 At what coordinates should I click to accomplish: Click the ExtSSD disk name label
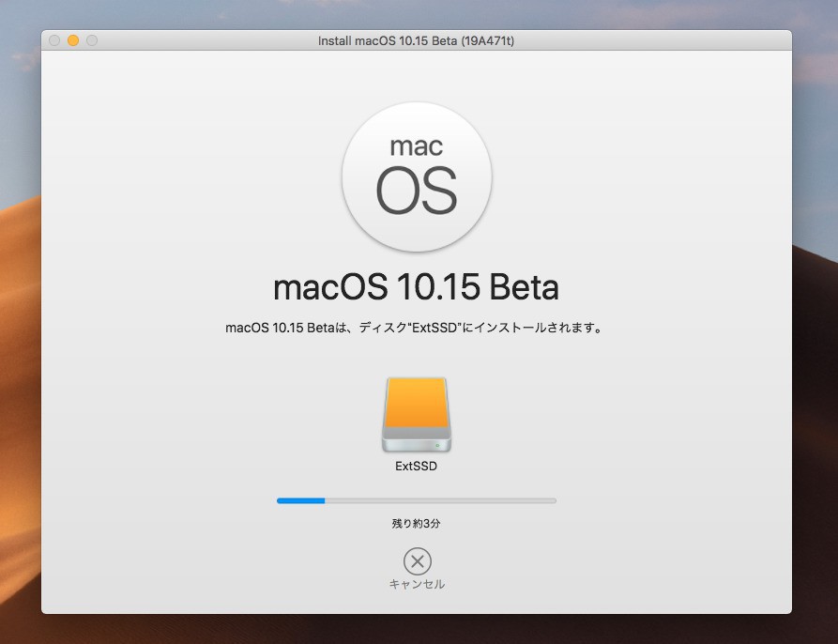click(417, 466)
